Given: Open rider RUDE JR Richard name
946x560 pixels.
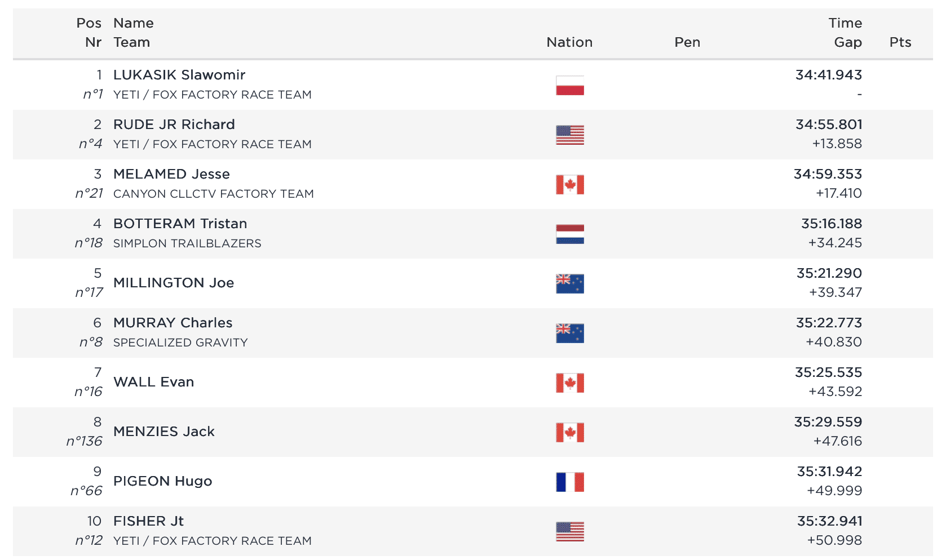Looking at the screenshot, I should point(174,125).
